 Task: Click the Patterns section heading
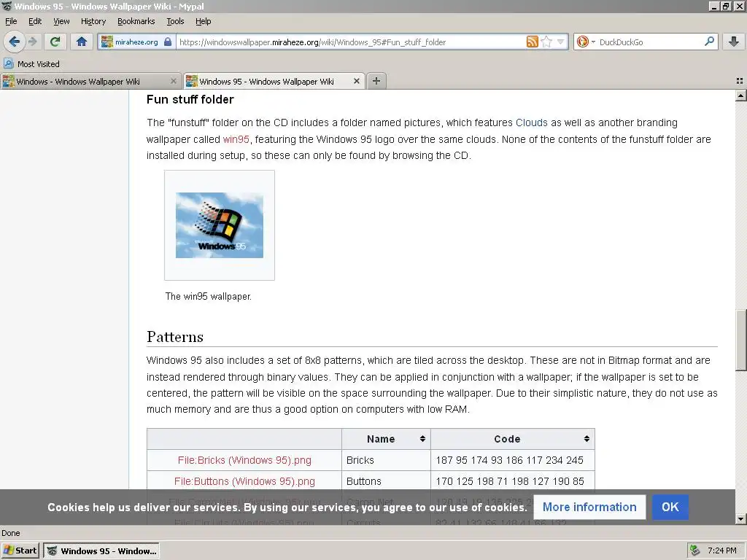pyautogui.click(x=175, y=337)
